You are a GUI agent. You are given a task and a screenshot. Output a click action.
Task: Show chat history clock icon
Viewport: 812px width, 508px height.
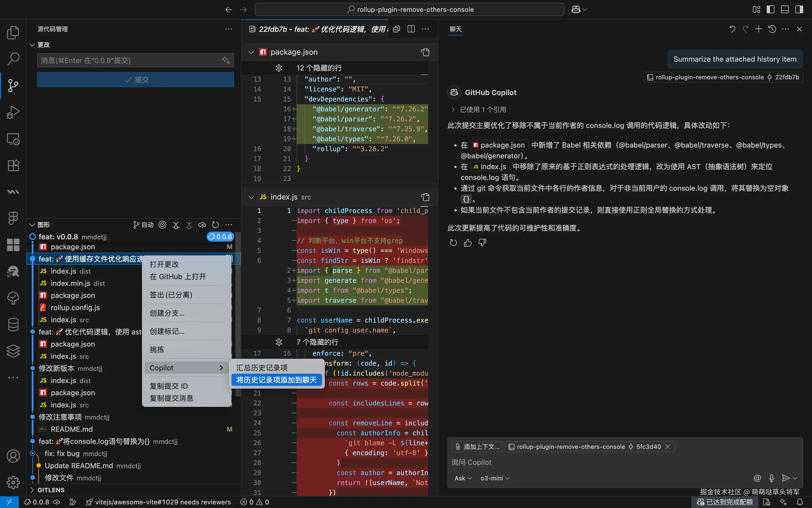click(x=772, y=29)
